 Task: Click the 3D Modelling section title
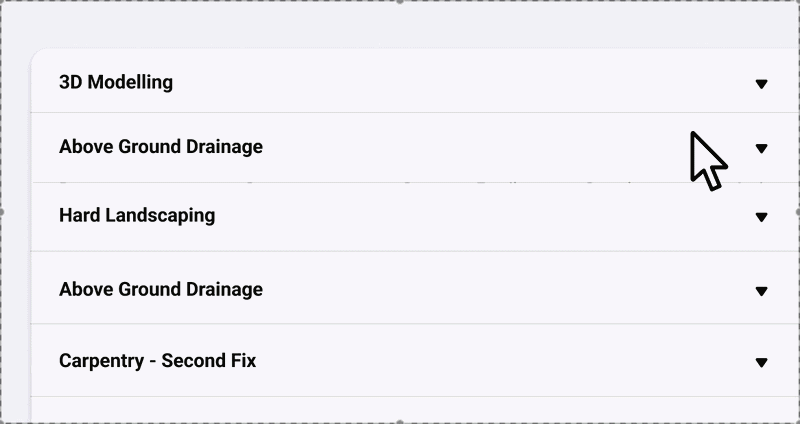coord(116,82)
